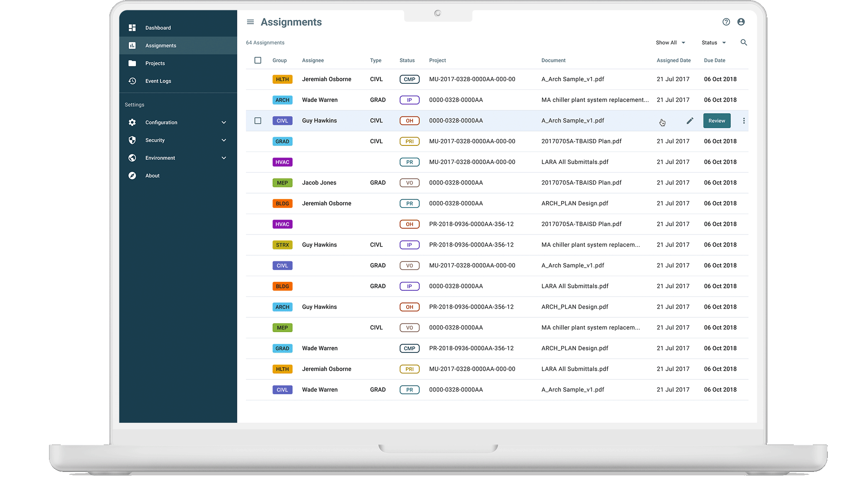Image resolution: width=868 pixels, height=491 pixels.
Task: Click the Projects folder icon in sidebar
Action: pyautogui.click(x=132, y=63)
